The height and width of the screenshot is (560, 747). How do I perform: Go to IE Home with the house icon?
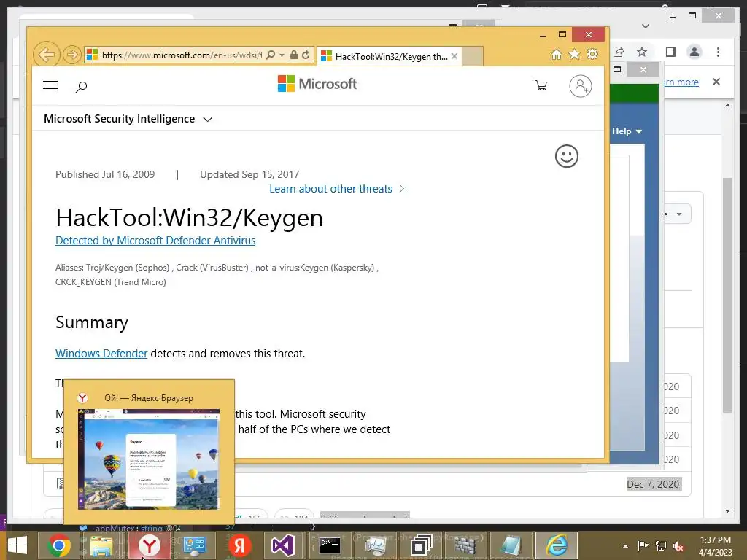556,54
